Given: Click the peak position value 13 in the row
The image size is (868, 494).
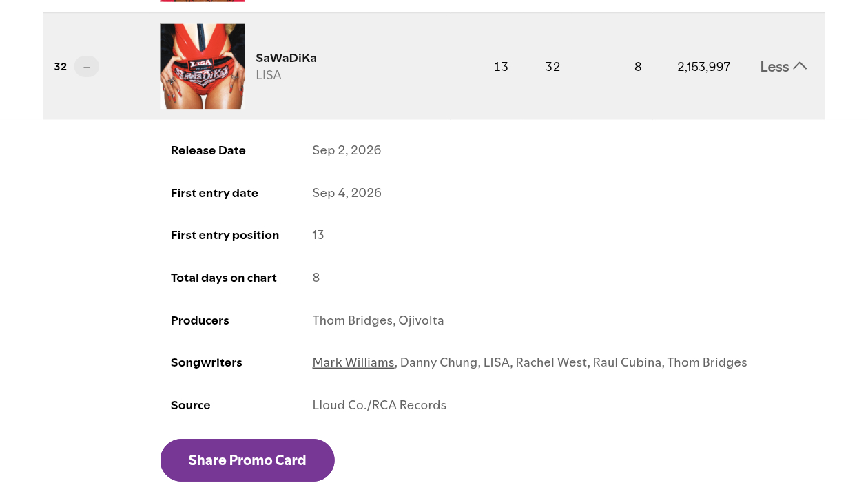Looking at the screenshot, I should (501, 67).
